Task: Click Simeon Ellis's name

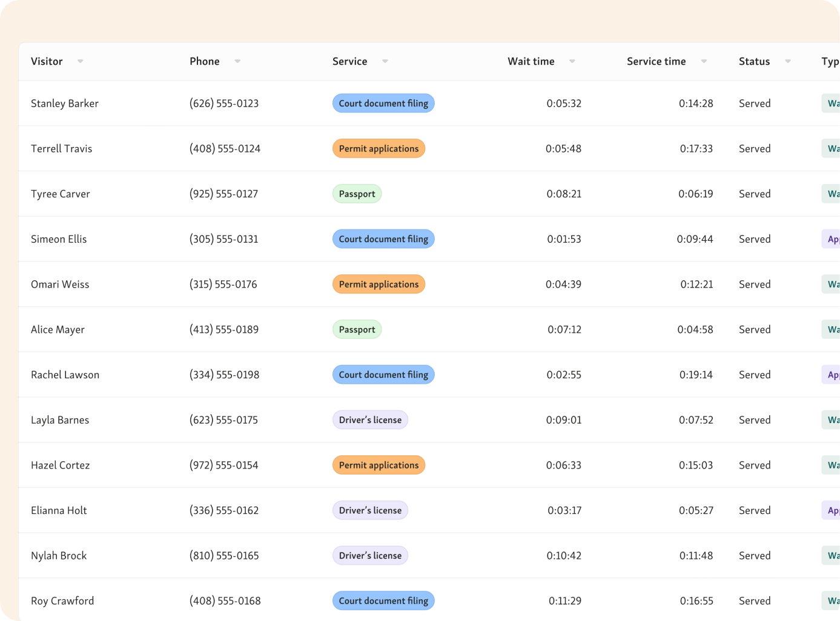Action: click(59, 238)
